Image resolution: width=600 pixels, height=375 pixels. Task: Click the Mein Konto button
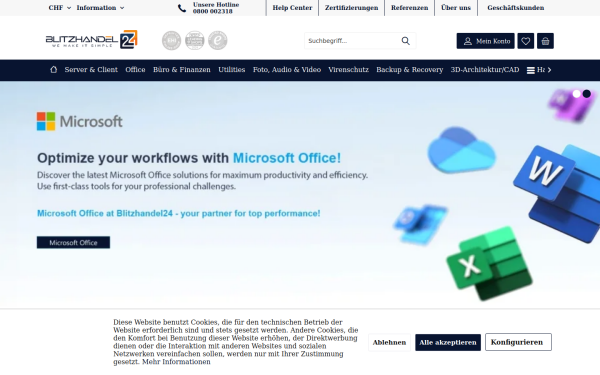(x=486, y=41)
